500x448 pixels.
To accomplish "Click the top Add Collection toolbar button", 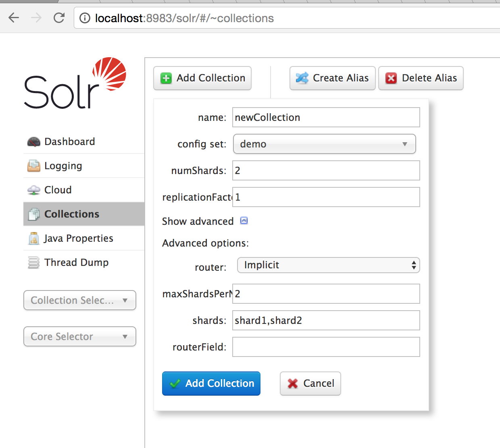I will tap(202, 78).
